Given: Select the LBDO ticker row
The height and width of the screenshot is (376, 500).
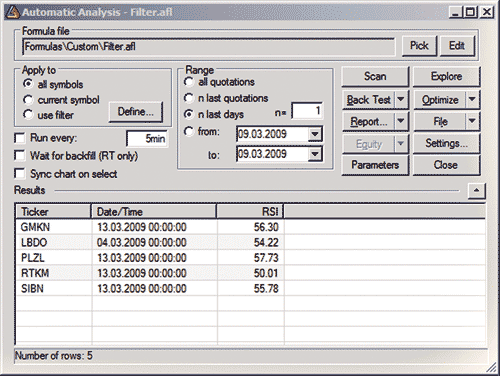Looking at the screenshot, I should [250, 242].
